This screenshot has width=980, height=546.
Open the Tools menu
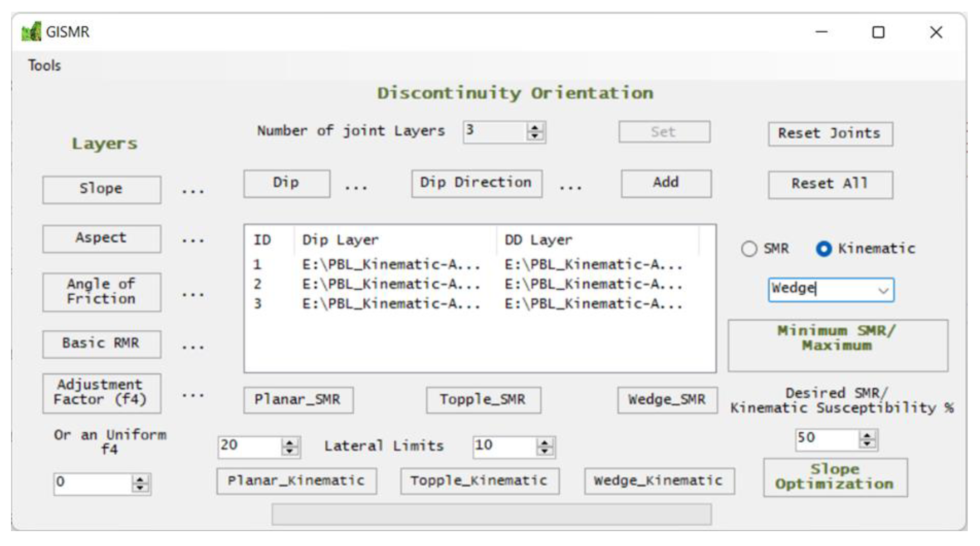point(45,65)
